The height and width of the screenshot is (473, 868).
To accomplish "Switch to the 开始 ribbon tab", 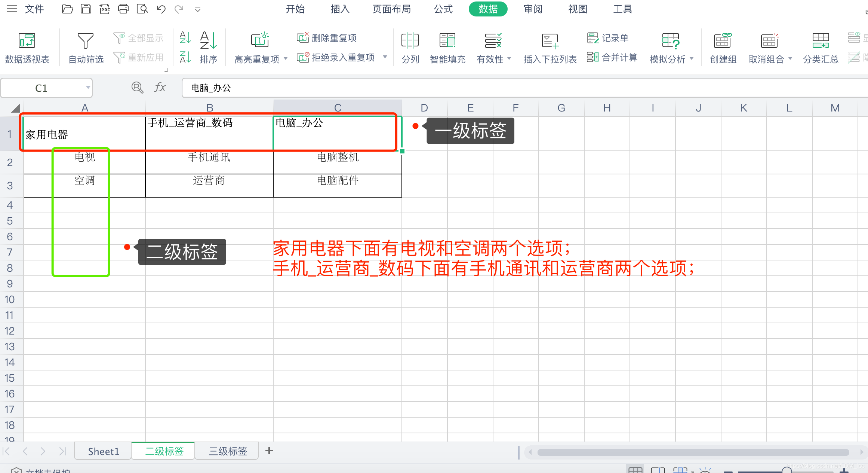I will click(295, 9).
